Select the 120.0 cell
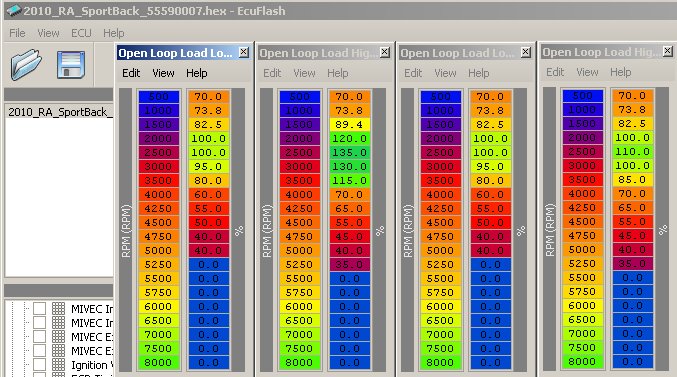Viewport: 677px width, 377px height. [349, 139]
